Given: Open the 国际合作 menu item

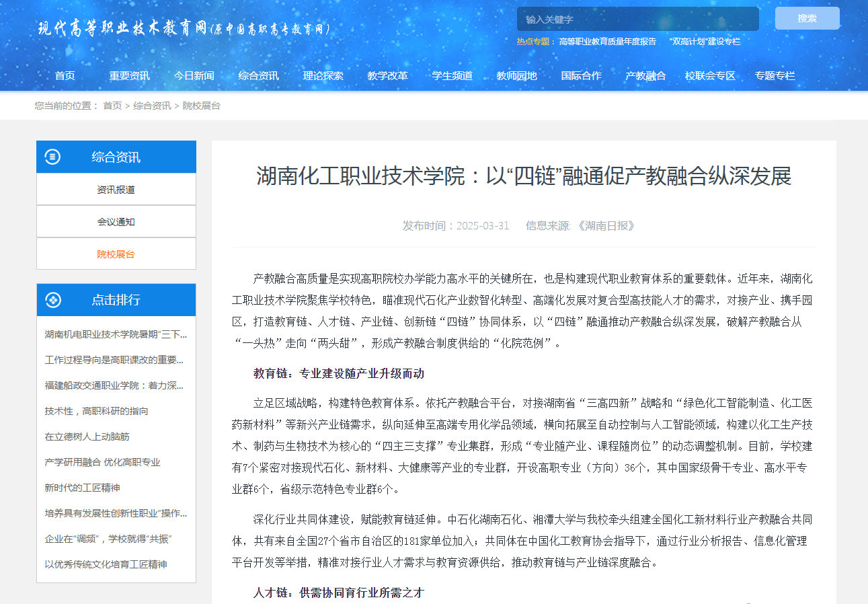Looking at the screenshot, I should point(581,76).
